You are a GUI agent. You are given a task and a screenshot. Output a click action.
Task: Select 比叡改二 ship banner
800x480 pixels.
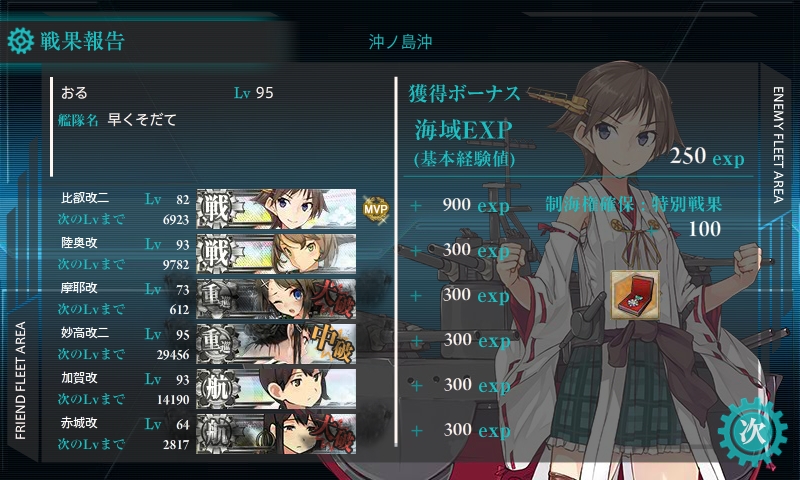(276, 209)
